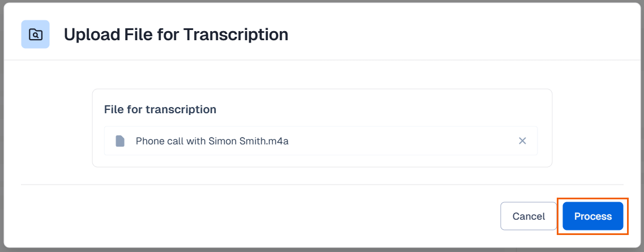Dismiss the dialog with the Cancel button

click(x=528, y=216)
